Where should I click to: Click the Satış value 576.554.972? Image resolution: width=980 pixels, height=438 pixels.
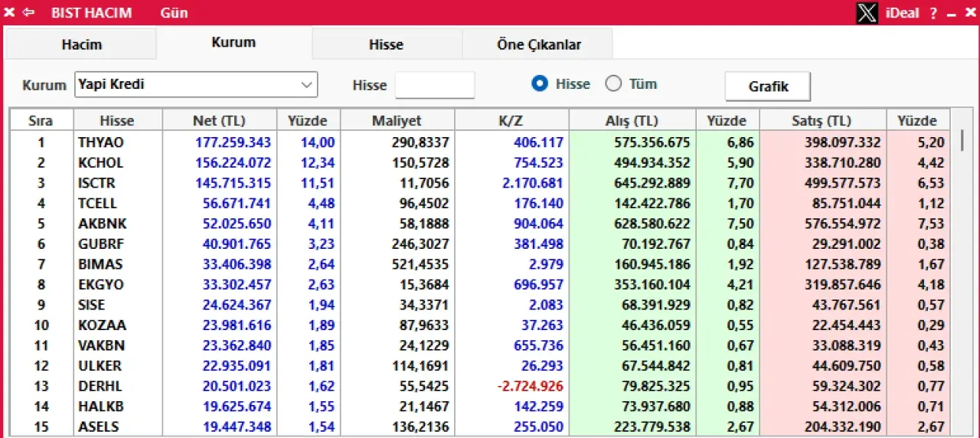pos(843,224)
